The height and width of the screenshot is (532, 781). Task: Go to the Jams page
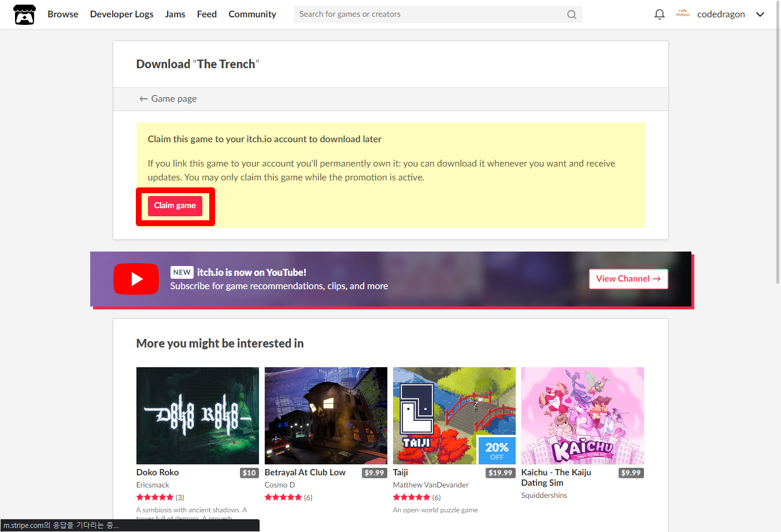[175, 14]
